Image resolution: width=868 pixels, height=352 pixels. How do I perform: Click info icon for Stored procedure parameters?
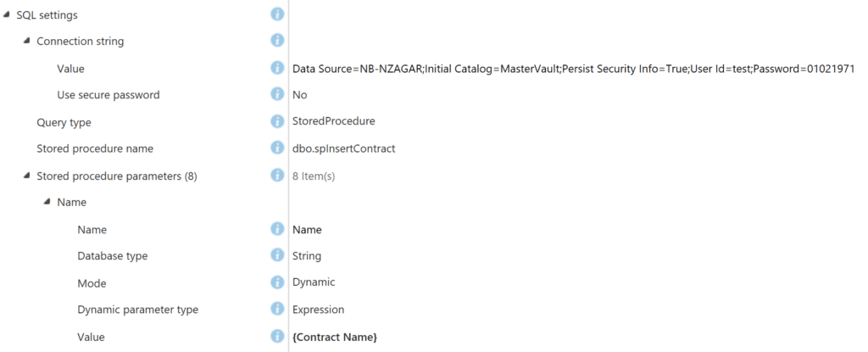tap(277, 176)
